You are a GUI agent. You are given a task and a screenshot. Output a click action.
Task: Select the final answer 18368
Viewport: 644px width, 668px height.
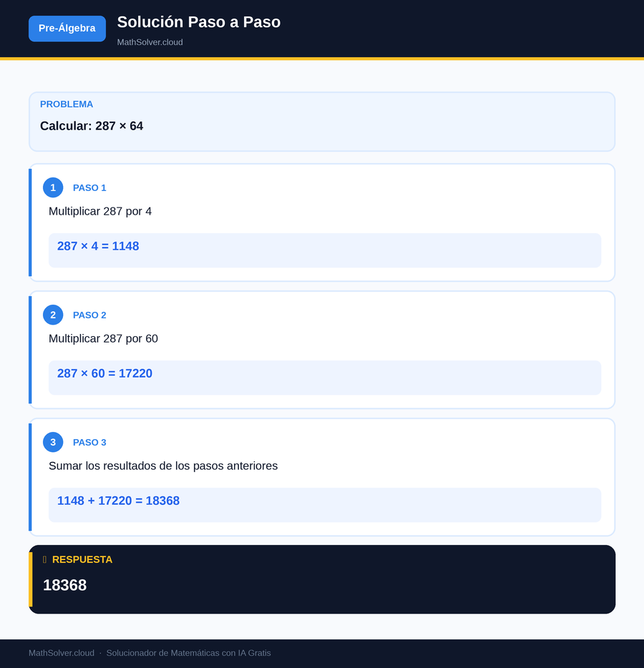pos(65,585)
